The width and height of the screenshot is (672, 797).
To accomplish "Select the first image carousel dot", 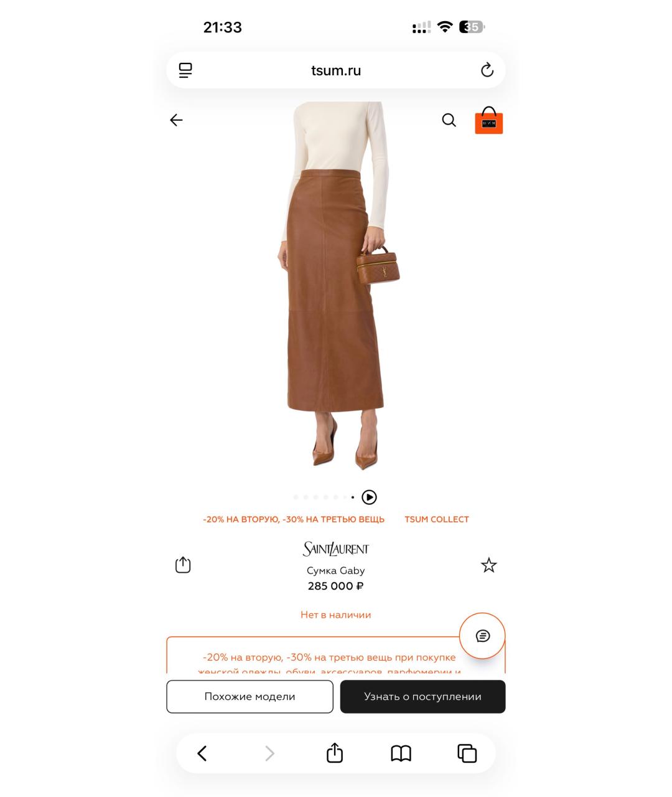I will 296,498.
